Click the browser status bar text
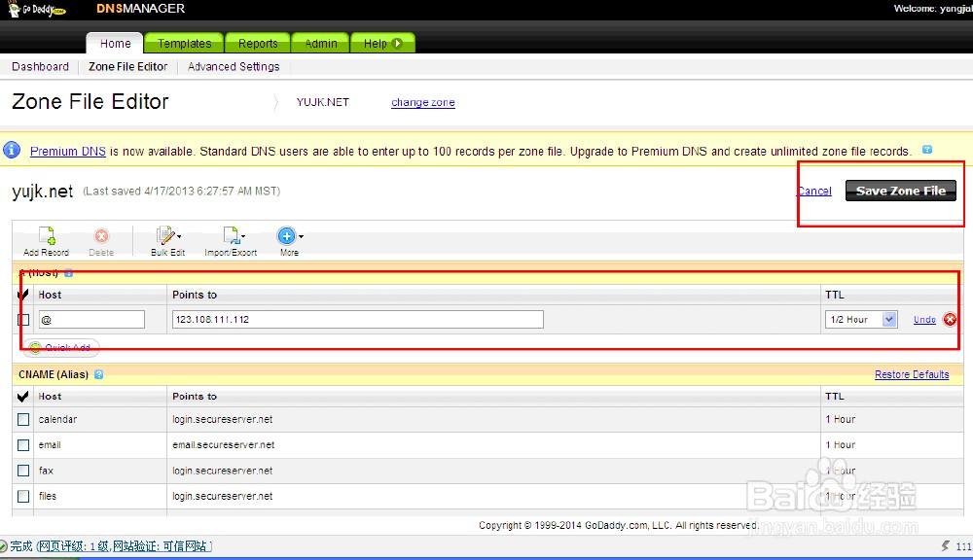973x560 pixels. [x=111, y=545]
